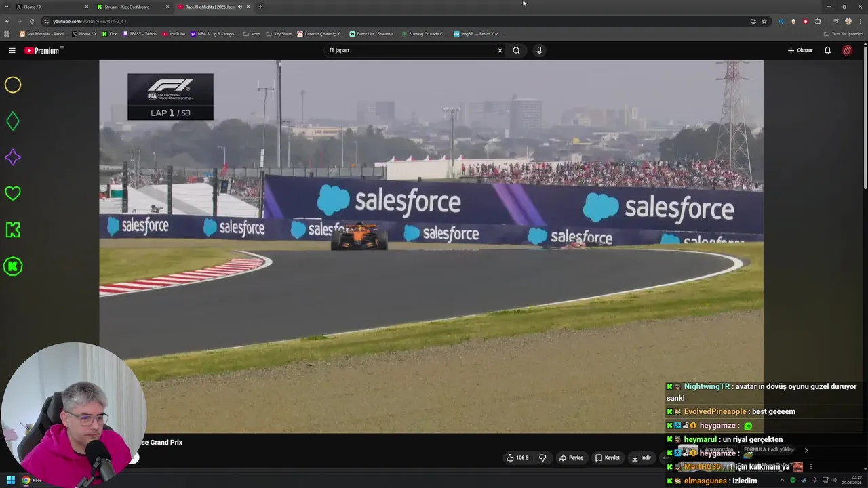Open the Windows Start button
Viewport: 868px width, 488px height.
click(10, 480)
